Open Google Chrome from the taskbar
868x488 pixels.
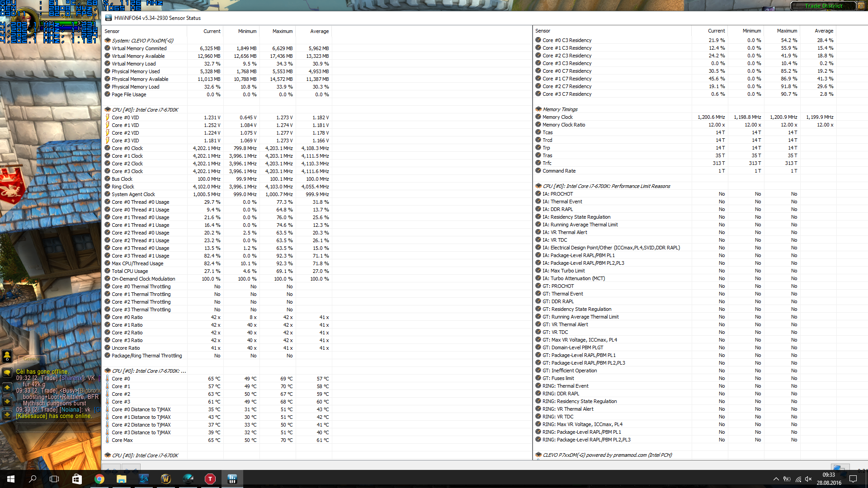[x=99, y=479]
